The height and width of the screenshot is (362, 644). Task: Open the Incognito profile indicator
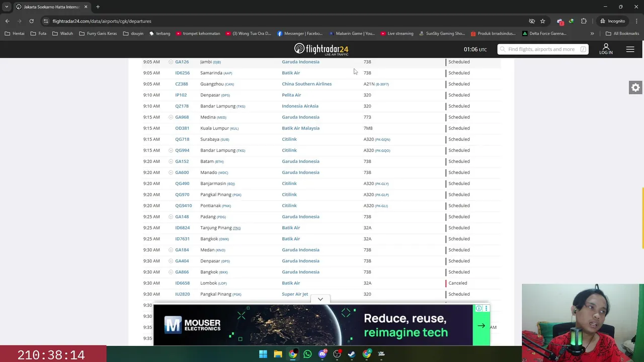tap(613, 21)
